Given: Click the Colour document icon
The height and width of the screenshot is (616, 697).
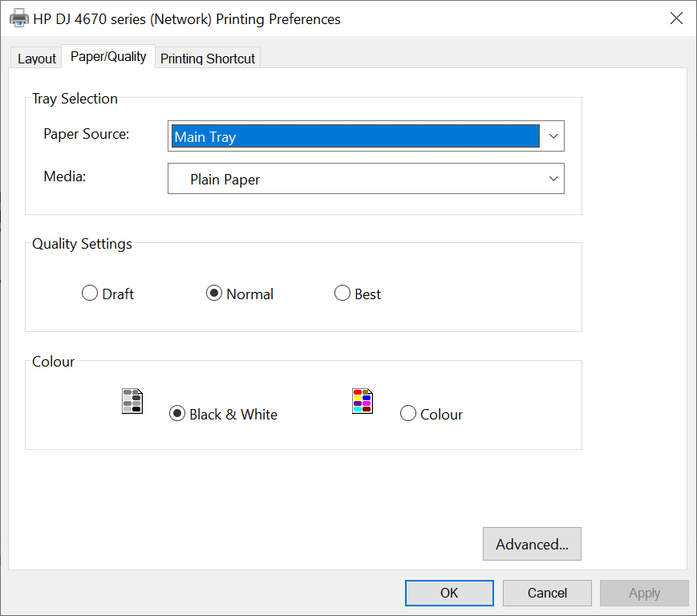Looking at the screenshot, I should pyautogui.click(x=363, y=401).
